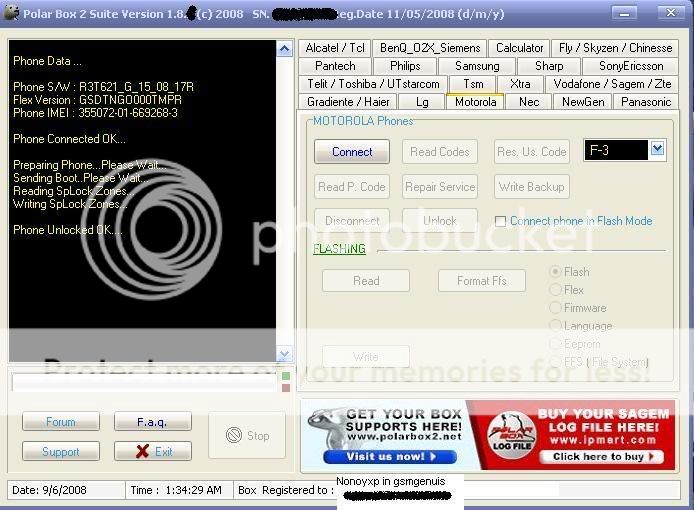This screenshot has width=694, height=510.
Task: Click the Polar Box title bar app icon
Action: 11,13
